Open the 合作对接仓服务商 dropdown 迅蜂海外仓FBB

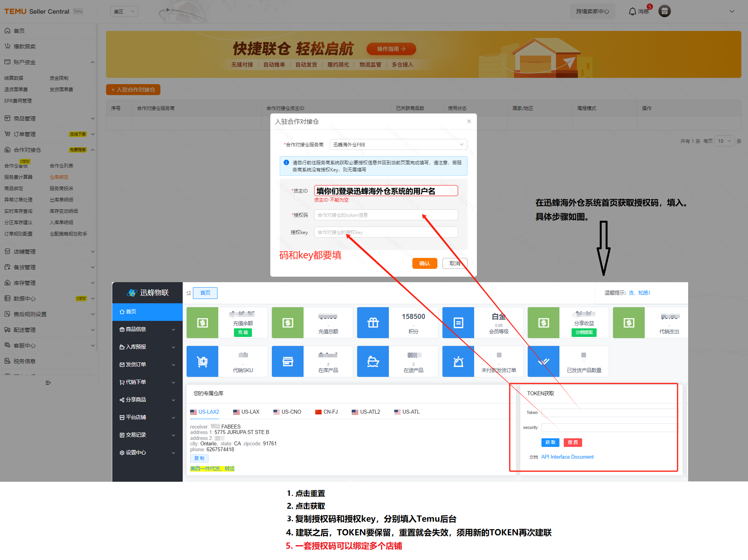pyautogui.click(x=398, y=144)
